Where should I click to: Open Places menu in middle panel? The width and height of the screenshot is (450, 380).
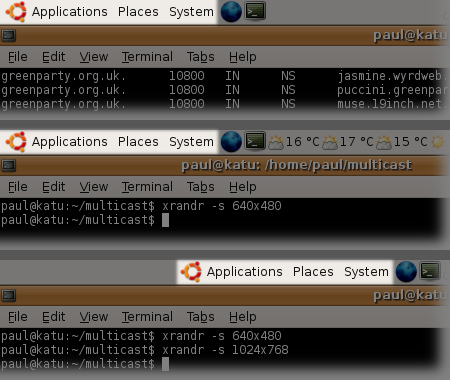click(x=138, y=142)
